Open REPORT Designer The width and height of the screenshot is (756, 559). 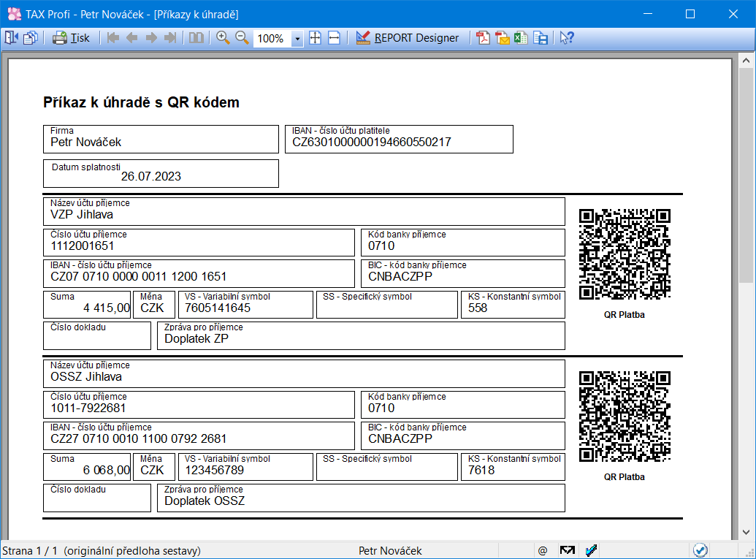click(408, 37)
